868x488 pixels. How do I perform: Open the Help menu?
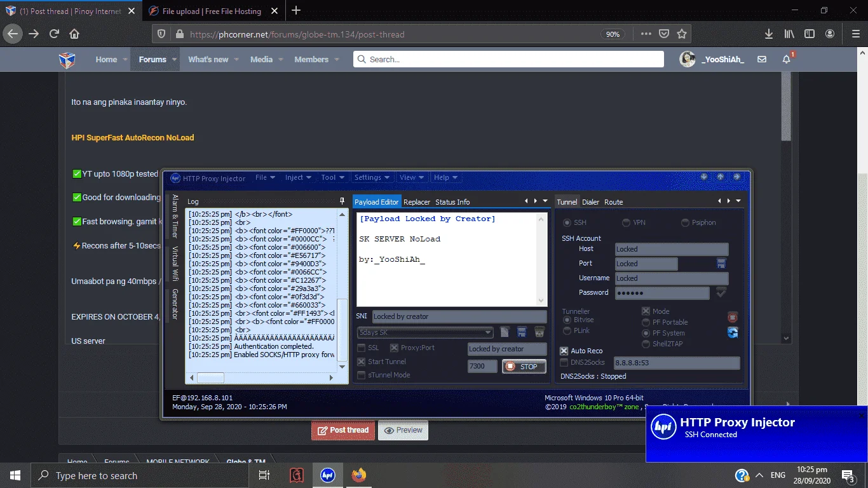[445, 178]
